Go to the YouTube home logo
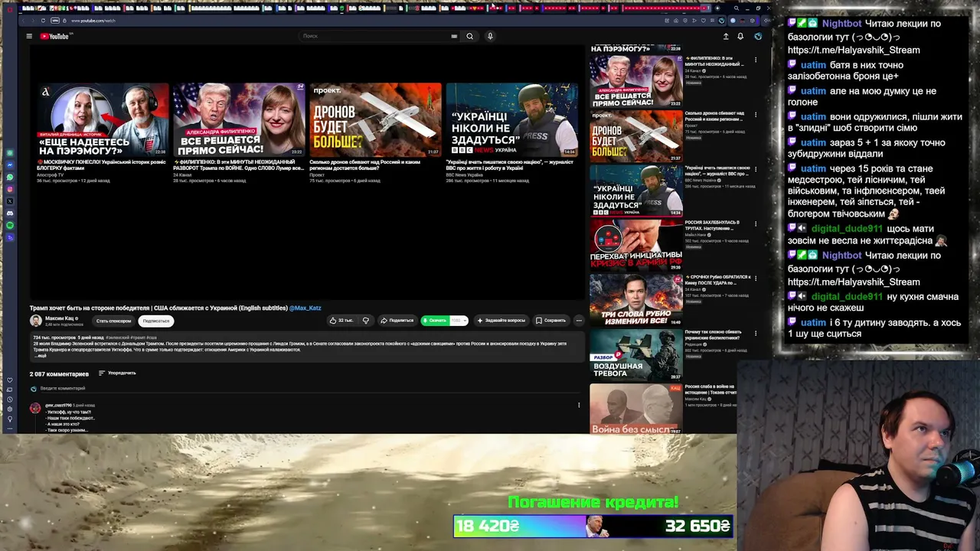The width and height of the screenshot is (980, 551). (x=54, y=36)
